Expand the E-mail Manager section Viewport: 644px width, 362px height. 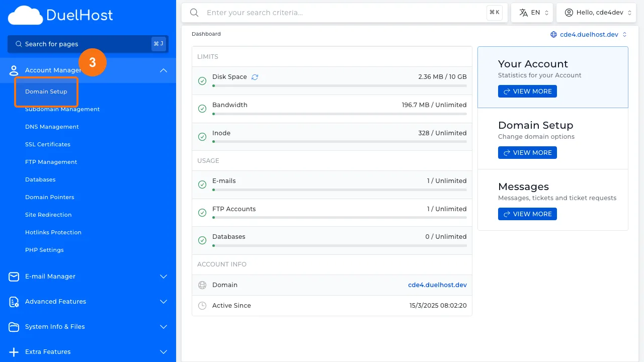click(x=163, y=277)
